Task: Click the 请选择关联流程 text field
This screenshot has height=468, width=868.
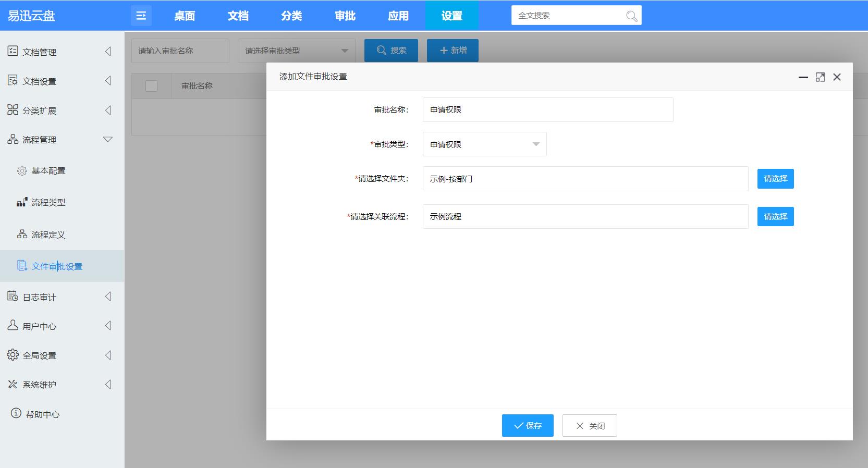Action: [x=585, y=216]
